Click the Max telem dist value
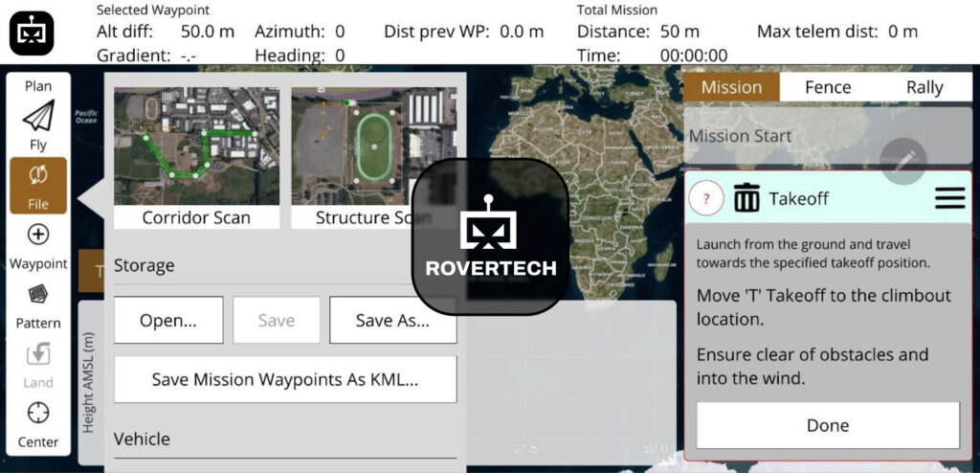 [902, 32]
